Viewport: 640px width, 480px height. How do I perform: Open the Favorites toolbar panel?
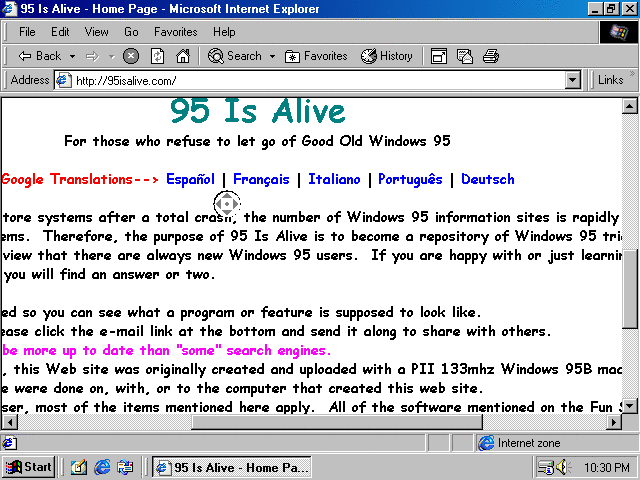pos(316,56)
